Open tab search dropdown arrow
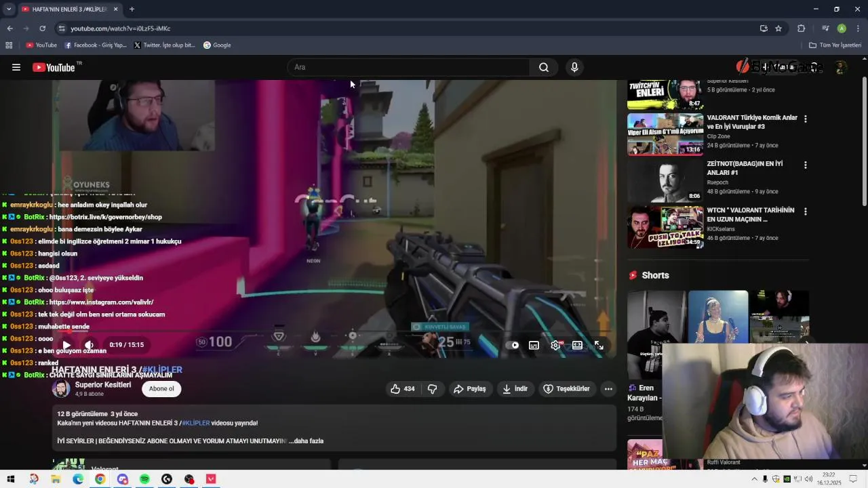The width and height of the screenshot is (868, 488). click(8, 9)
